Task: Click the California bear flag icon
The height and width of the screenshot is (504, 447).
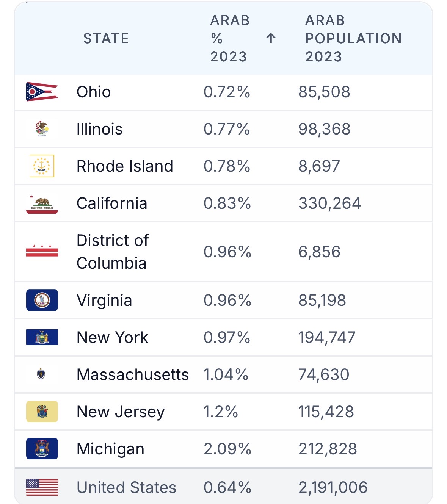Action: (42, 204)
